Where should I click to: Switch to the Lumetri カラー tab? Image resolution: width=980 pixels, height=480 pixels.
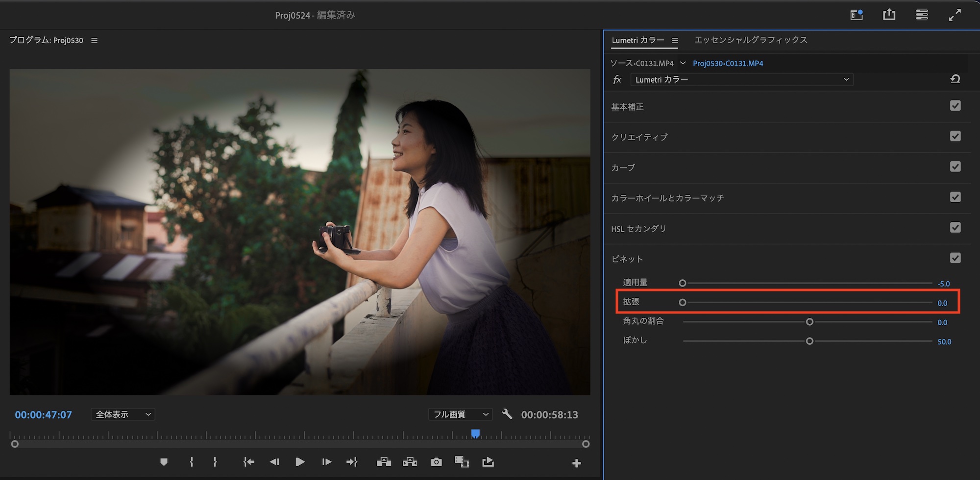(x=638, y=40)
